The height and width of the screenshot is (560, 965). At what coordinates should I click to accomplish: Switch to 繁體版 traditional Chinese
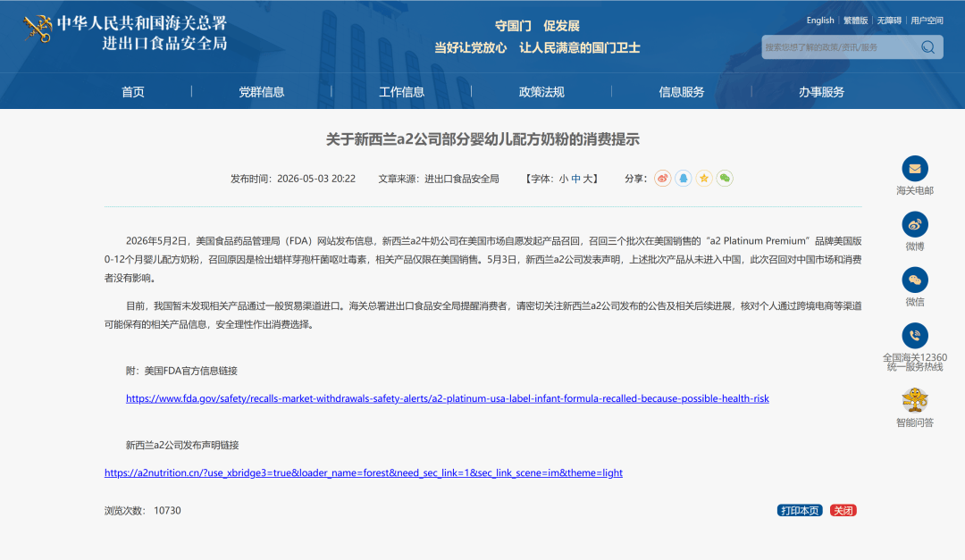pyautogui.click(x=855, y=21)
